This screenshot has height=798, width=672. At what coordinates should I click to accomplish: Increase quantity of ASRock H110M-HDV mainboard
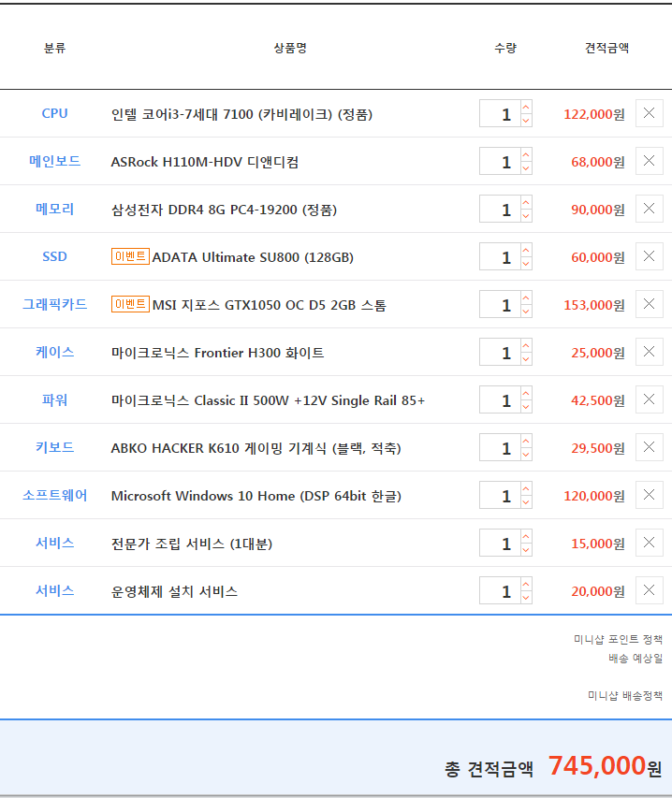click(x=526, y=154)
